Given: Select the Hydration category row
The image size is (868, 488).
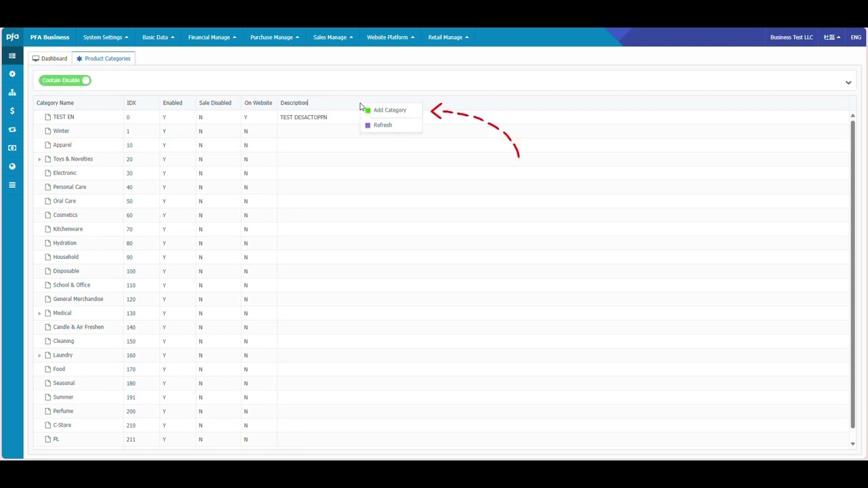Looking at the screenshot, I should [441, 243].
